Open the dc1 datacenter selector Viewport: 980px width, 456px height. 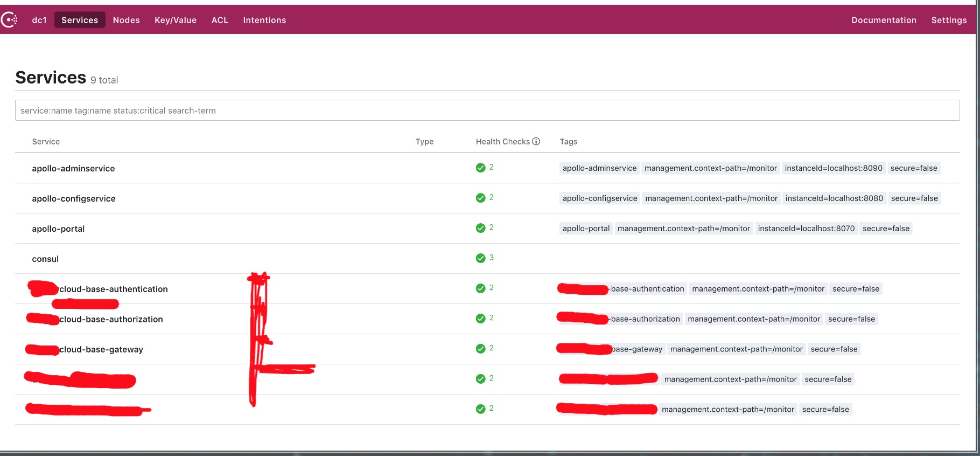pos(39,20)
